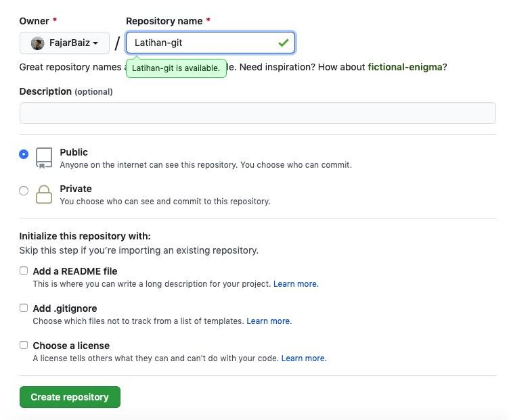Open Learn more link for license
Image resolution: width=509 pixels, height=420 pixels.
pyautogui.click(x=303, y=358)
